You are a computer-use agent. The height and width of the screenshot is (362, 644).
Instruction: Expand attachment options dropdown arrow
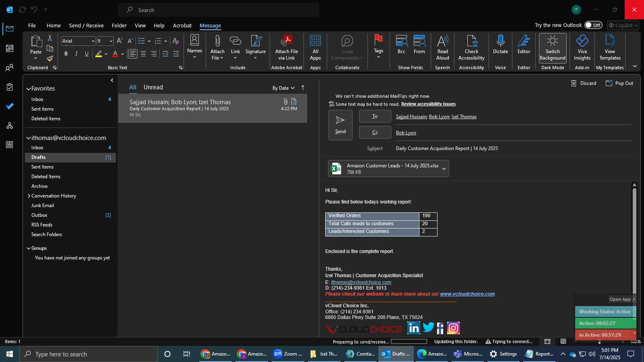pos(444,169)
